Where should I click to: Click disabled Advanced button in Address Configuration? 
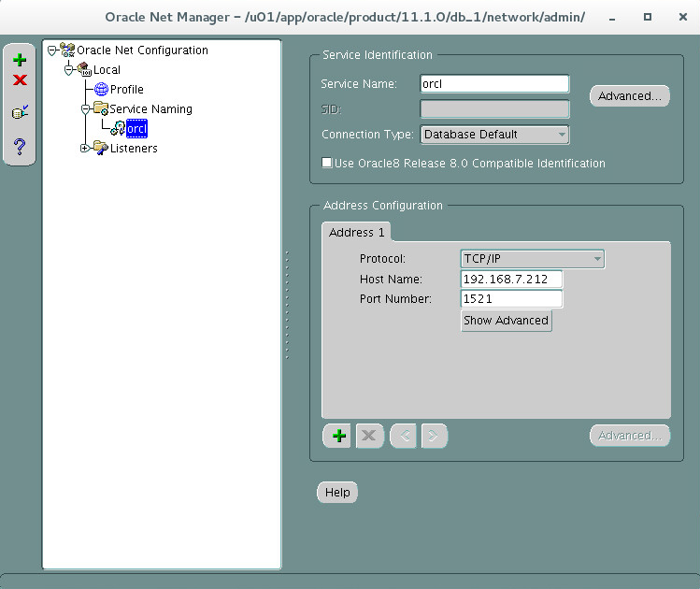point(630,436)
